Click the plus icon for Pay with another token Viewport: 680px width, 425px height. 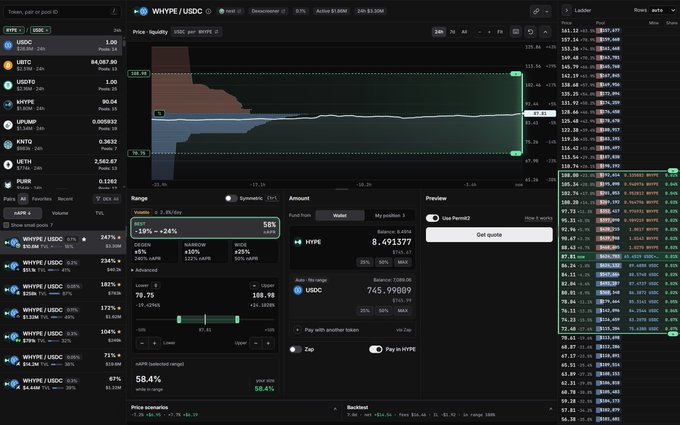pos(298,330)
